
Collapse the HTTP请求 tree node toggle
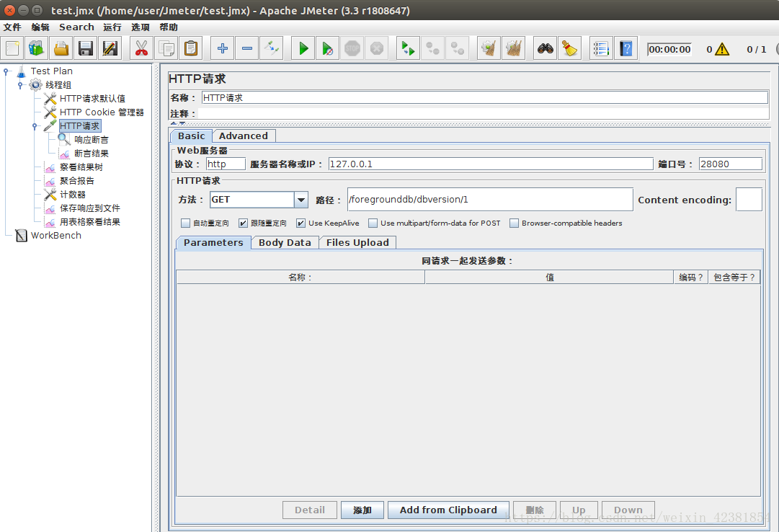(35, 126)
